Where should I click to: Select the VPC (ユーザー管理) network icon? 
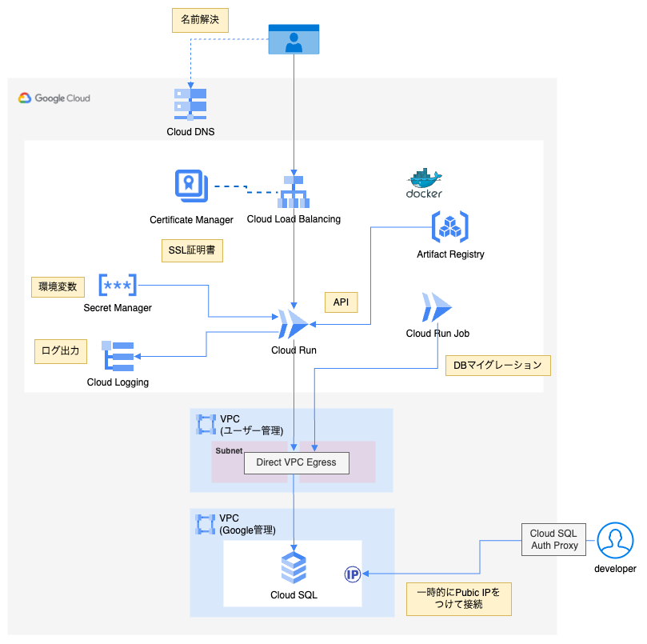pos(206,424)
